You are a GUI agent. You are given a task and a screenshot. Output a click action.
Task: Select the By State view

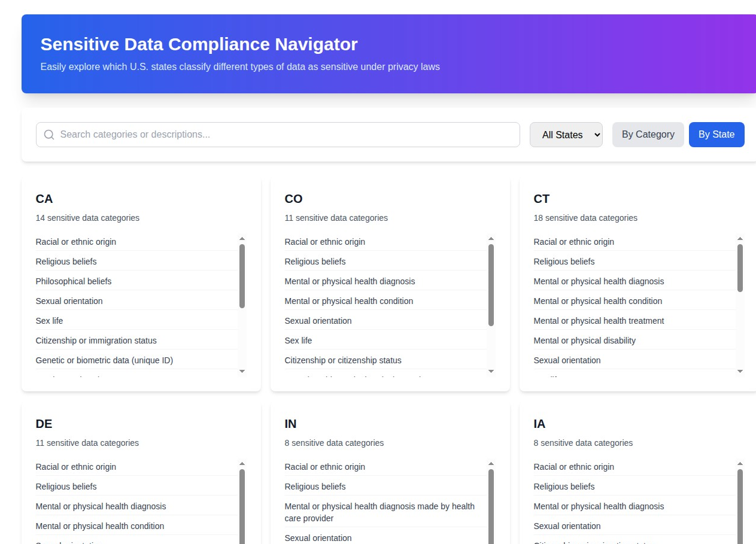(x=716, y=134)
